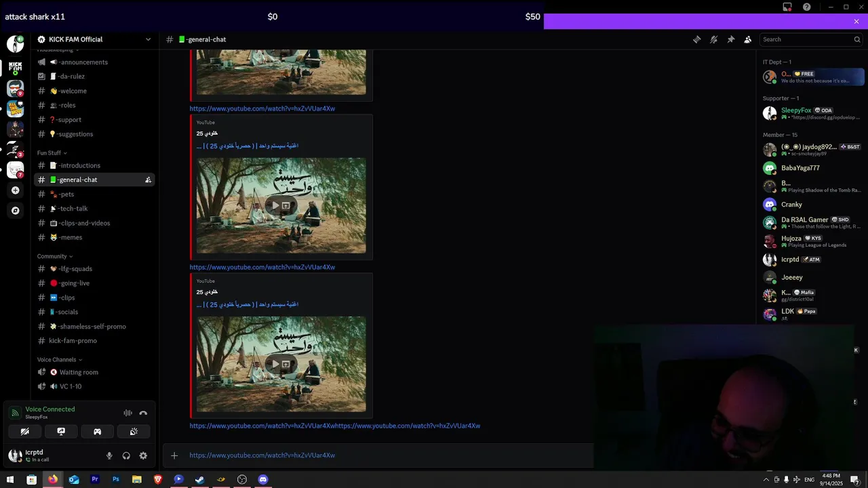Viewport: 868px width, 488px height.
Task: Collapse the Community category
Action: pyautogui.click(x=54, y=256)
